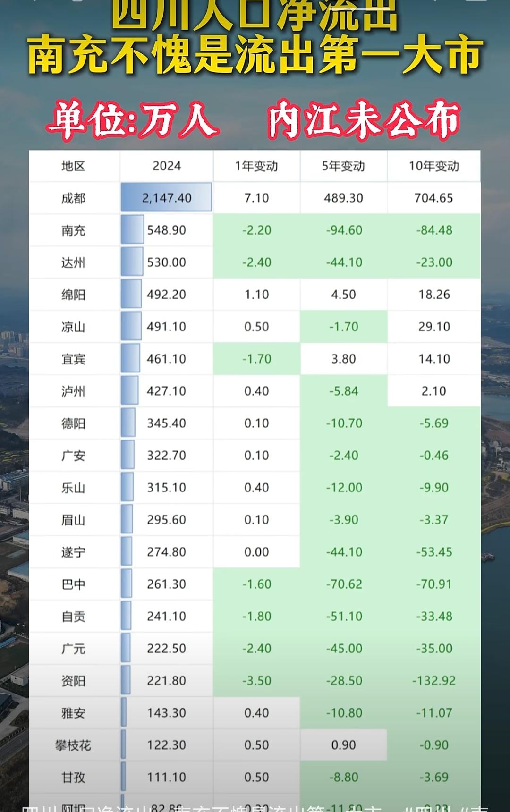Viewport: 510px width, 812px height.
Task: Click the 南充 10-year change "-84.48"
Action: click(434, 230)
